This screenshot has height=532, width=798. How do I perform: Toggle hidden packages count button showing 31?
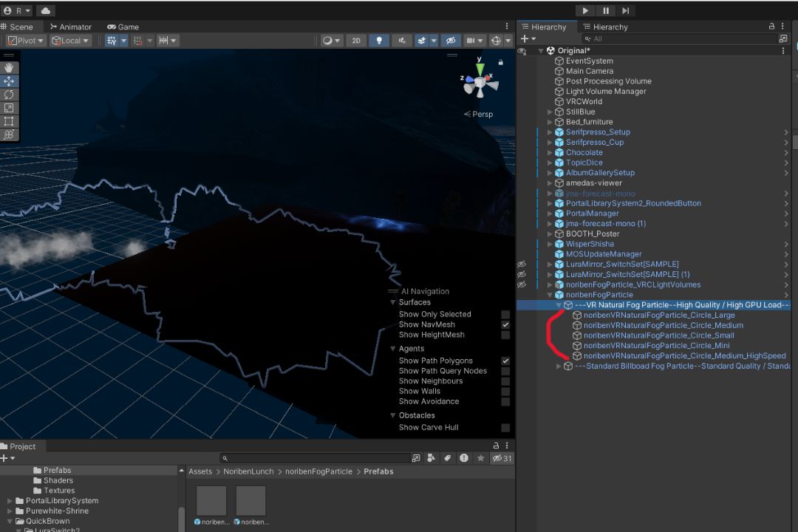[502, 458]
